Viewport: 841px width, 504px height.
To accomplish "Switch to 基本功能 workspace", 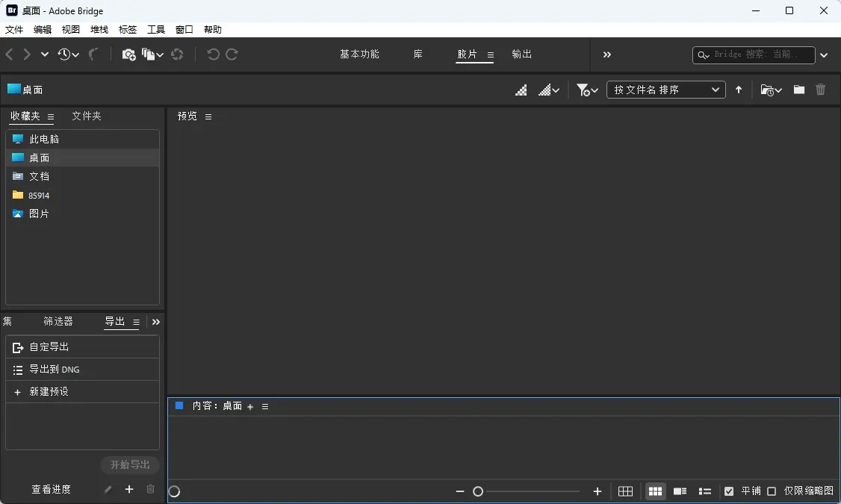I will pos(359,55).
